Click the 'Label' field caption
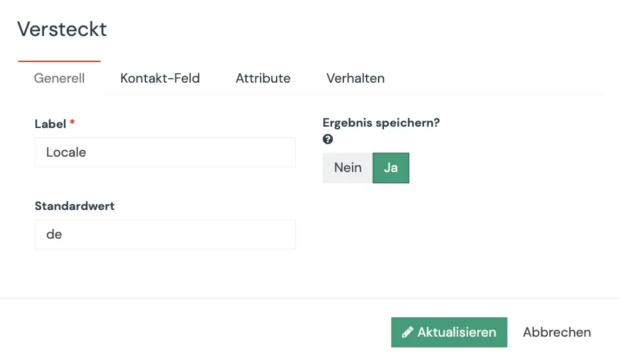The height and width of the screenshot is (364, 620). coord(50,124)
